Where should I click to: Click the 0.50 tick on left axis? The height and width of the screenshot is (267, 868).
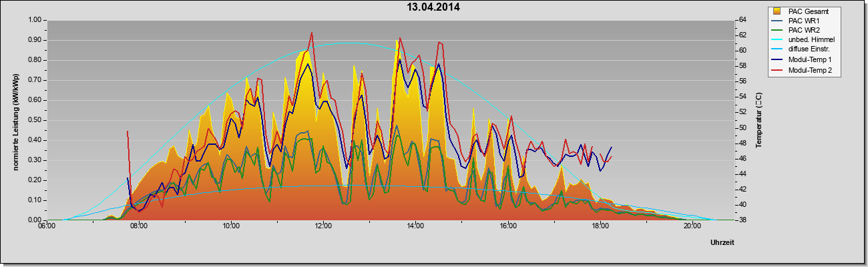click(x=35, y=120)
